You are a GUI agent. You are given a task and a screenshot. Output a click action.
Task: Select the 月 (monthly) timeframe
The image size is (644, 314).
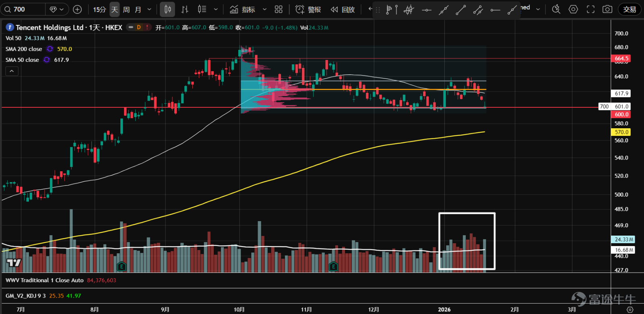(138, 9)
